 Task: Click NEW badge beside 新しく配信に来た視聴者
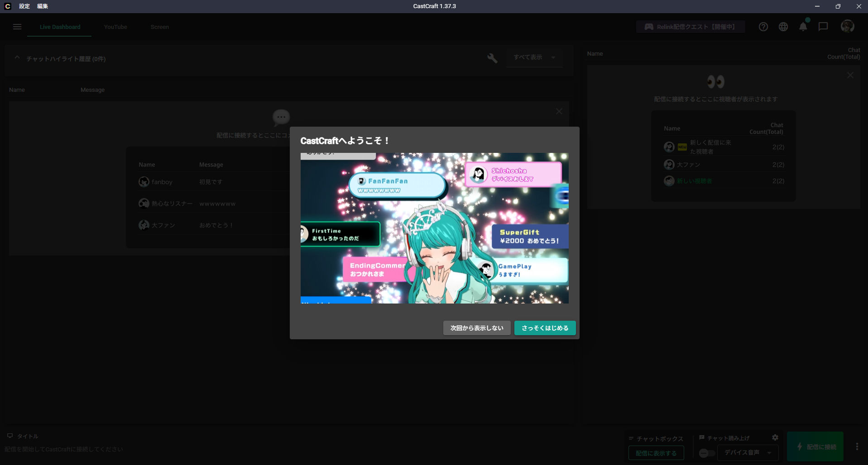tap(682, 147)
